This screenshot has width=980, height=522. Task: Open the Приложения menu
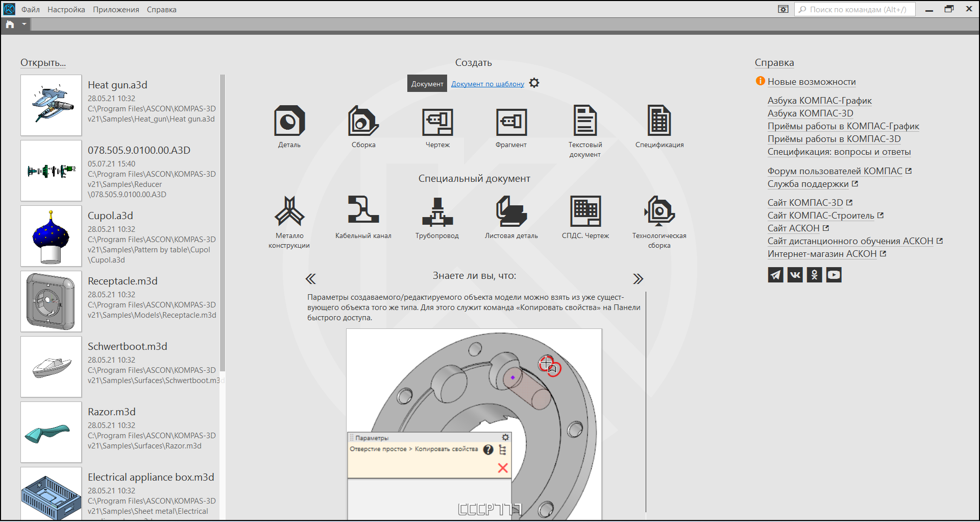click(x=116, y=10)
